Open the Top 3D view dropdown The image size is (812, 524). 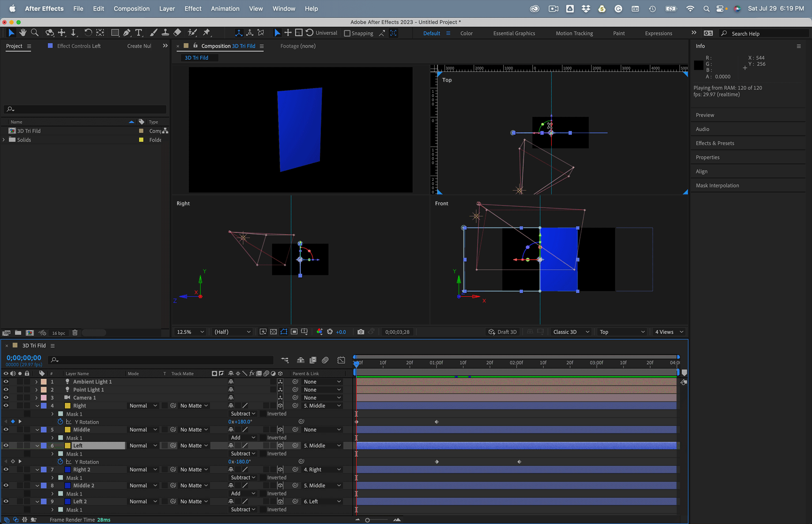coord(622,332)
